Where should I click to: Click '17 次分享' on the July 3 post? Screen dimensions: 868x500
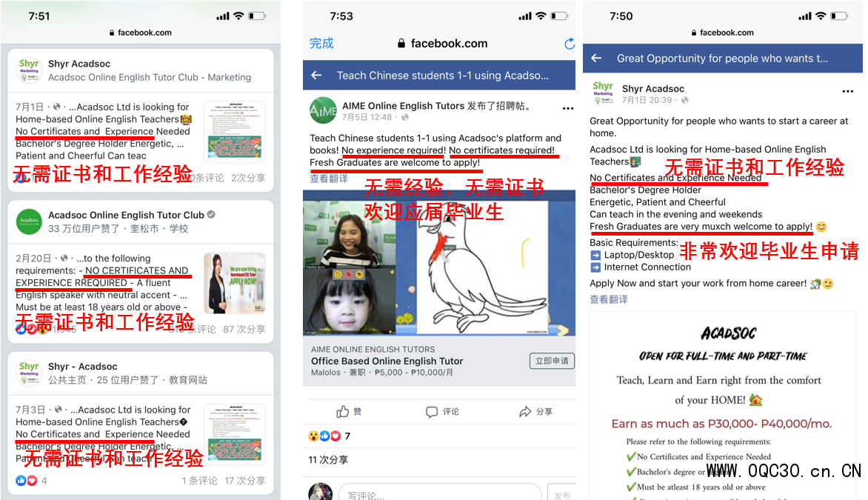244,481
